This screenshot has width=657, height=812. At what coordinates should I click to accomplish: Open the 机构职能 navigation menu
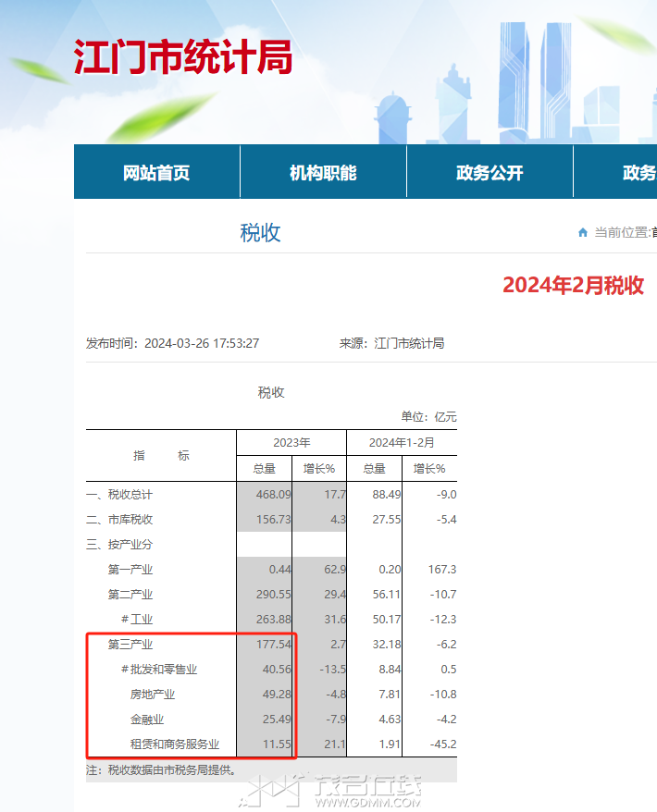(323, 173)
